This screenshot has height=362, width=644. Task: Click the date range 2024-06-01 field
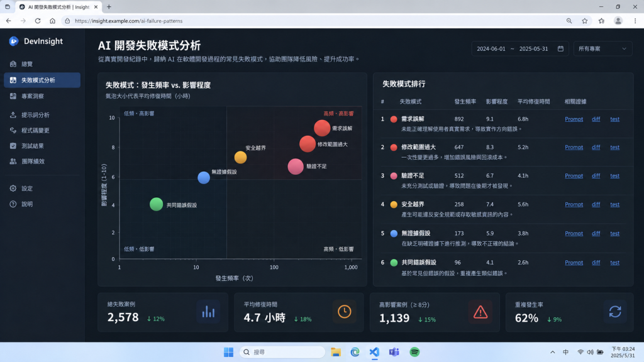coord(491,48)
